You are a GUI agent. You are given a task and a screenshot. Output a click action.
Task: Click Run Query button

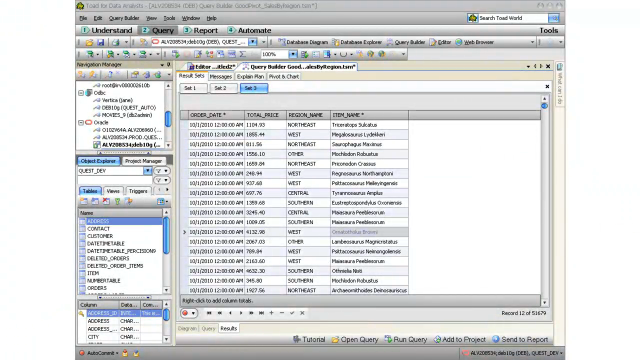pyautogui.click(x=406, y=339)
